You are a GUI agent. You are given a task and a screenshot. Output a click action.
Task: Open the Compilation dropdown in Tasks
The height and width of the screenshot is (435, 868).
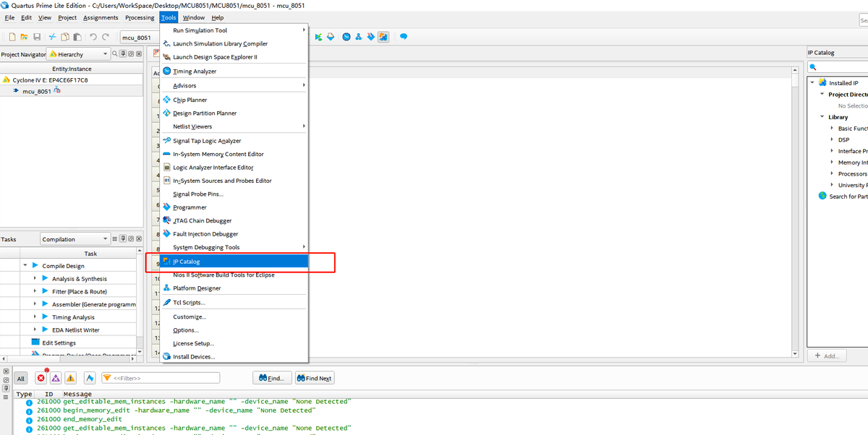(x=75, y=239)
